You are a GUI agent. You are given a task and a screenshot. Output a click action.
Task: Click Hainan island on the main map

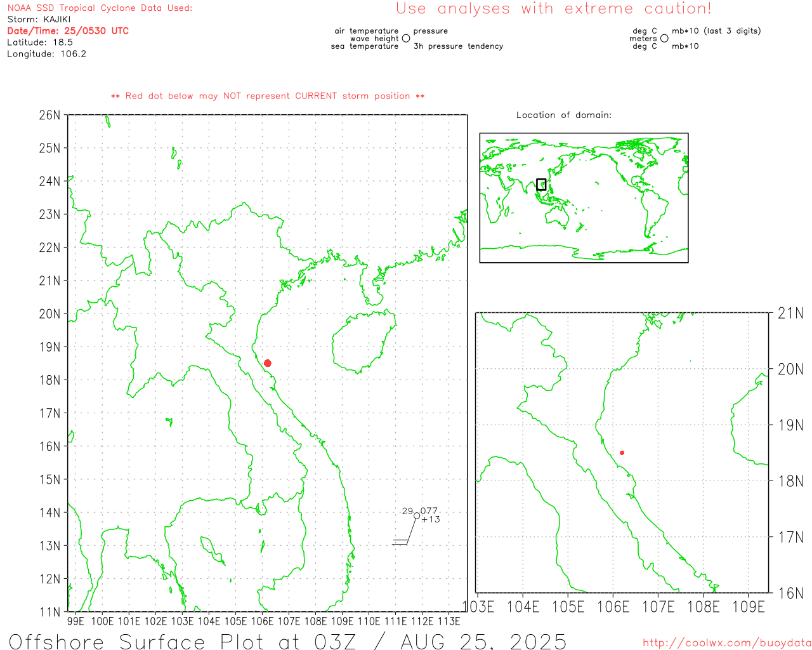[363, 340]
